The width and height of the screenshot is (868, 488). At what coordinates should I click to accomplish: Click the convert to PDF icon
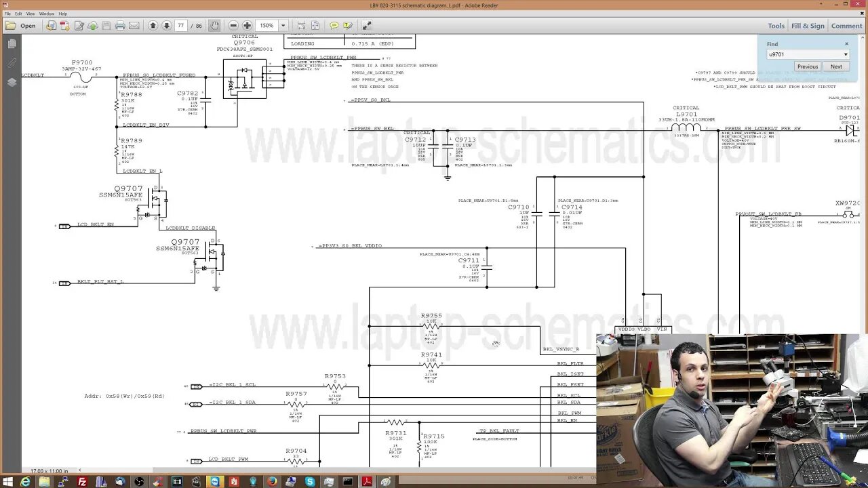click(51, 26)
